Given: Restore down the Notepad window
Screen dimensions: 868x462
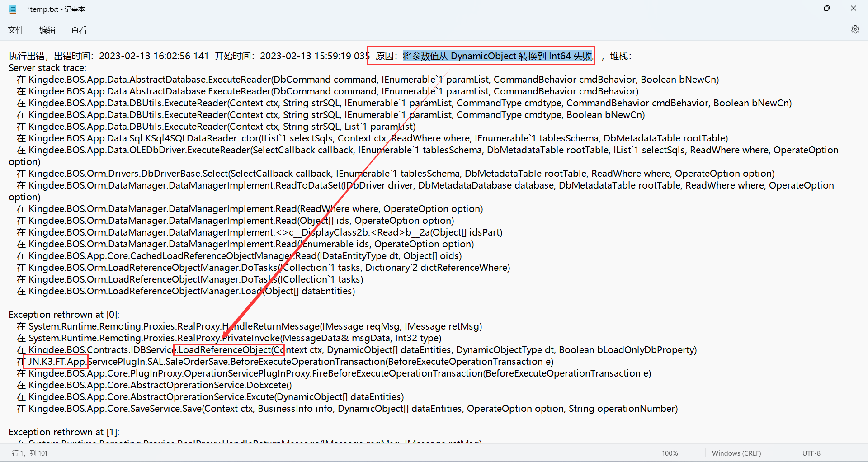Looking at the screenshot, I should pyautogui.click(x=827, y=8).
